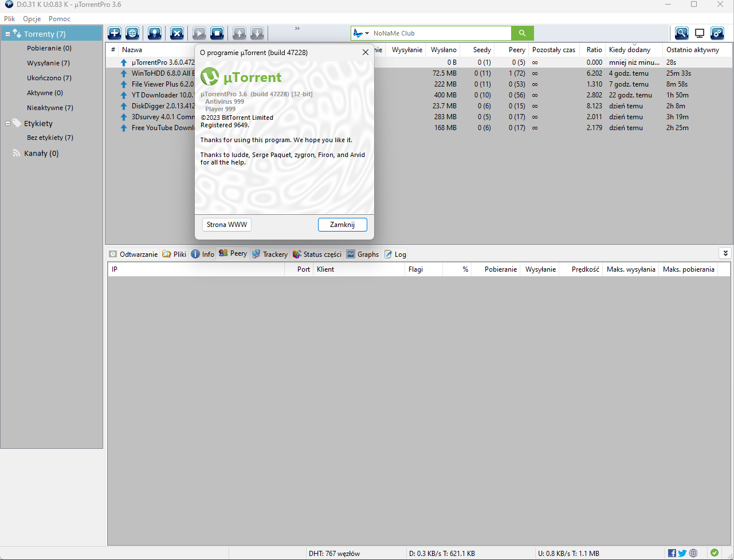Click the Facebook icon in status bar

(672, 553)
